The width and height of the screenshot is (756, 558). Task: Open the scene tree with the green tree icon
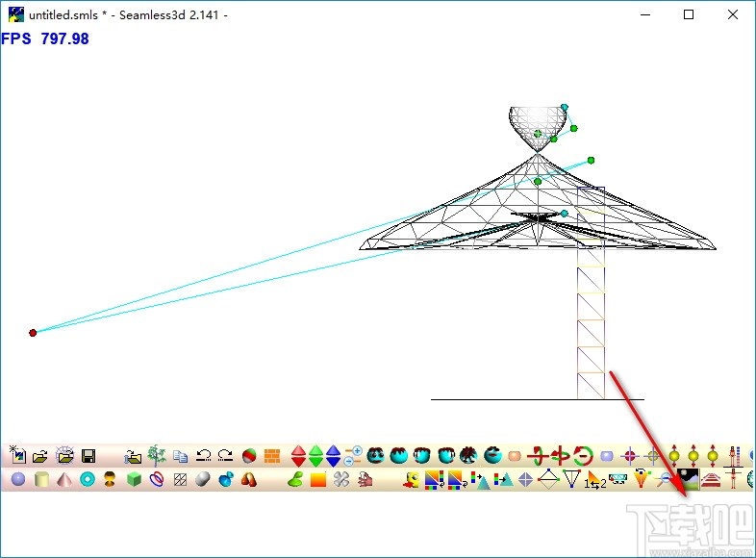[157, 455]
